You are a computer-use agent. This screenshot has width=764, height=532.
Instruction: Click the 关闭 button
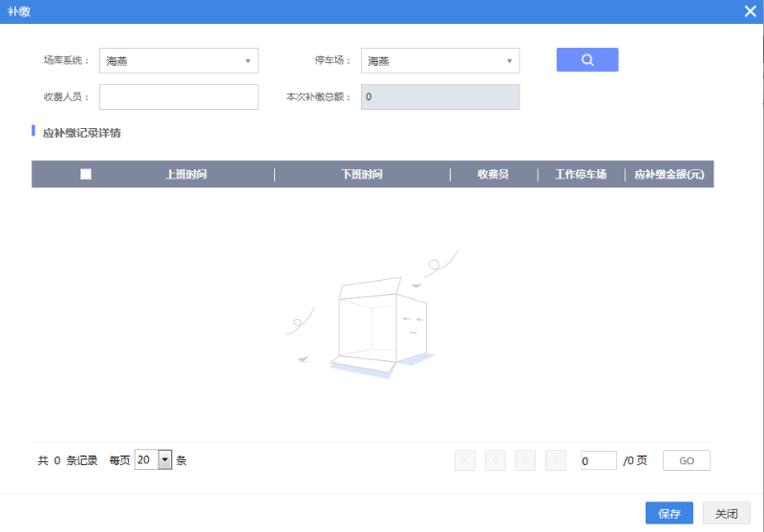point(726,514)
